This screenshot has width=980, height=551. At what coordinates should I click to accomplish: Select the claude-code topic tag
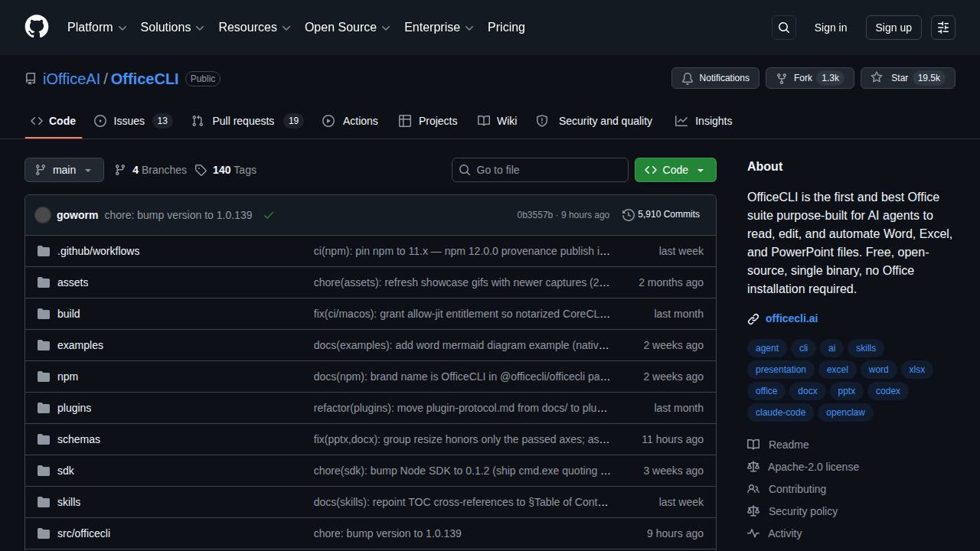point(780,412)
